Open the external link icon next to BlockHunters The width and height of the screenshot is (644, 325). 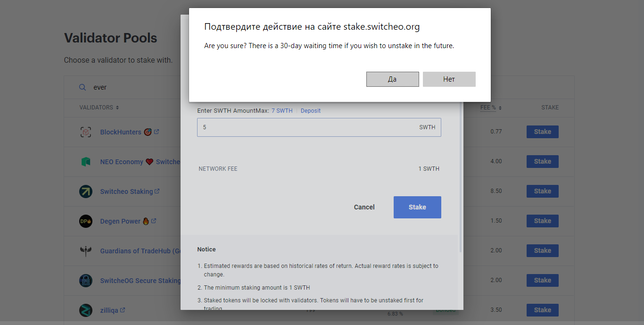[157, 132]
